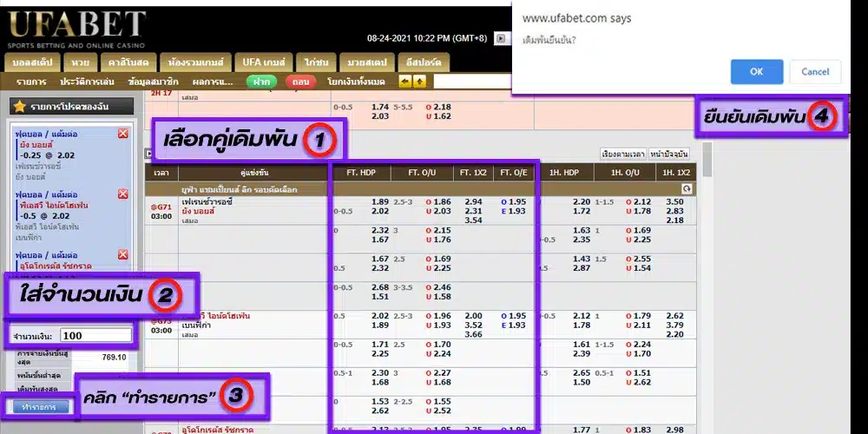Select the 1.74 odds in the live match row
The image size is (868, 434).
pyautogui.click(x=380, y=107)
